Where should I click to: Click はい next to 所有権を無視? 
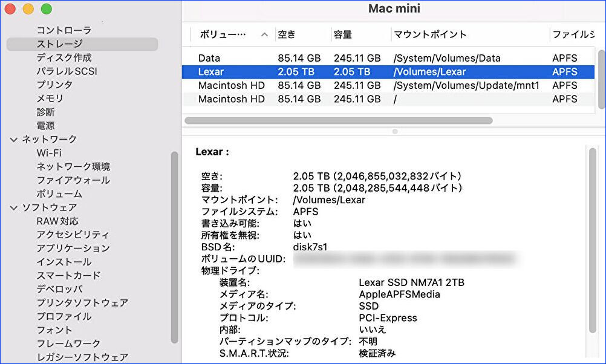[x=302, y=235]
